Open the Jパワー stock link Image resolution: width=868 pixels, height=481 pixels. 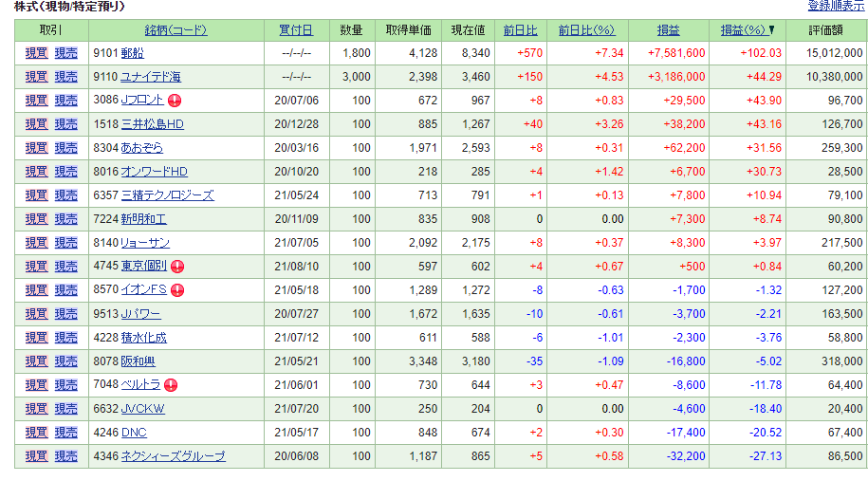tap(140, 314)
